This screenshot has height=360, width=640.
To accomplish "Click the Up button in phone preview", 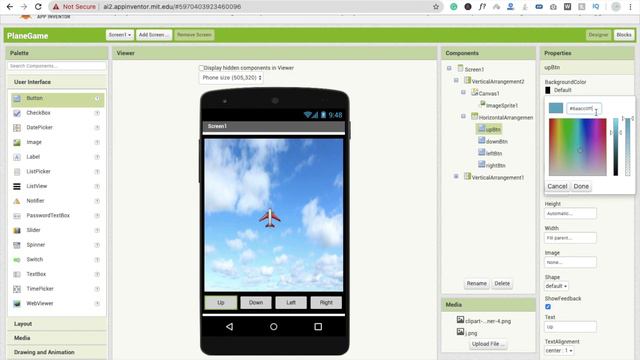I will [x=221, y=302].
